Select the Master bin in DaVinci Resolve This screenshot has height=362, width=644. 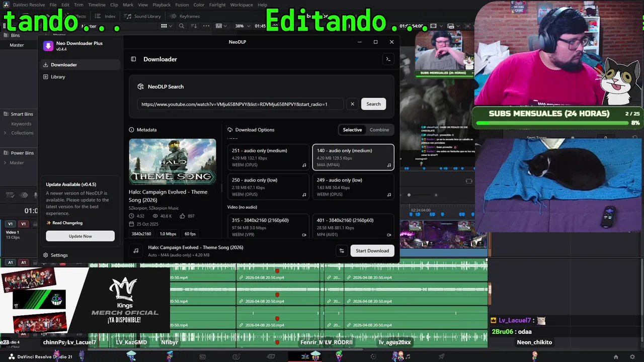tap(17, 45)
